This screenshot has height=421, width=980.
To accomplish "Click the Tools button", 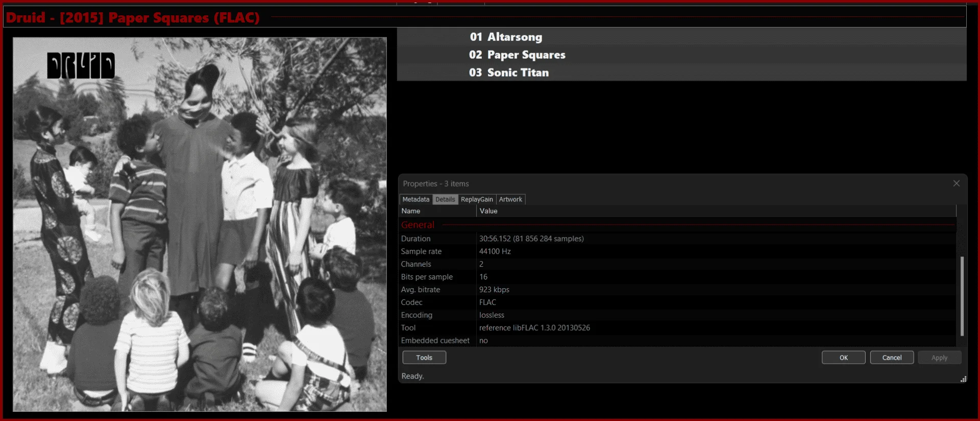I will coord(424,358).
